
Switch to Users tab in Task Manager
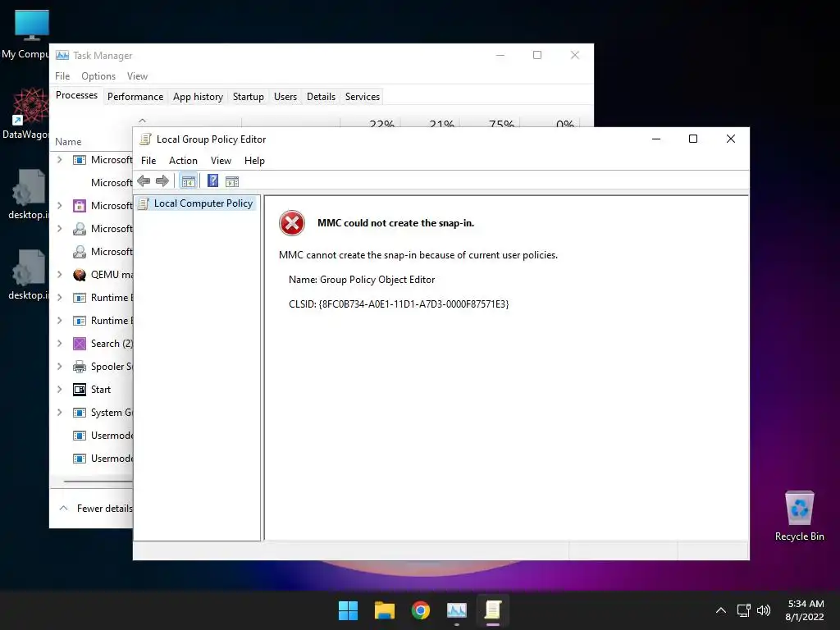pyautogui.click(x=285, y=97)
